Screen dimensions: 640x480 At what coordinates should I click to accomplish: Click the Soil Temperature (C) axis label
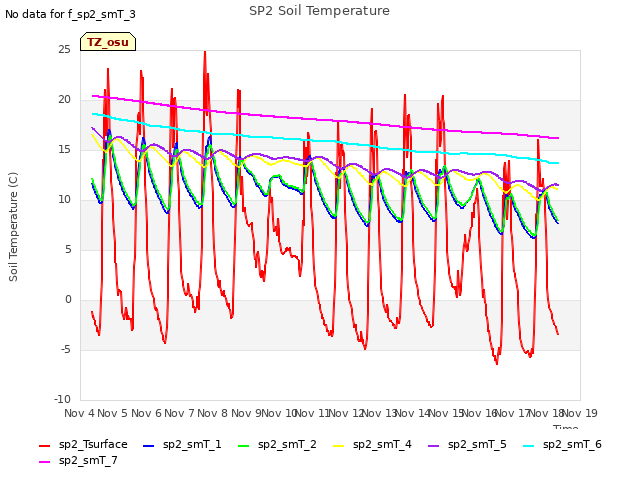click(x=13, y=227)
